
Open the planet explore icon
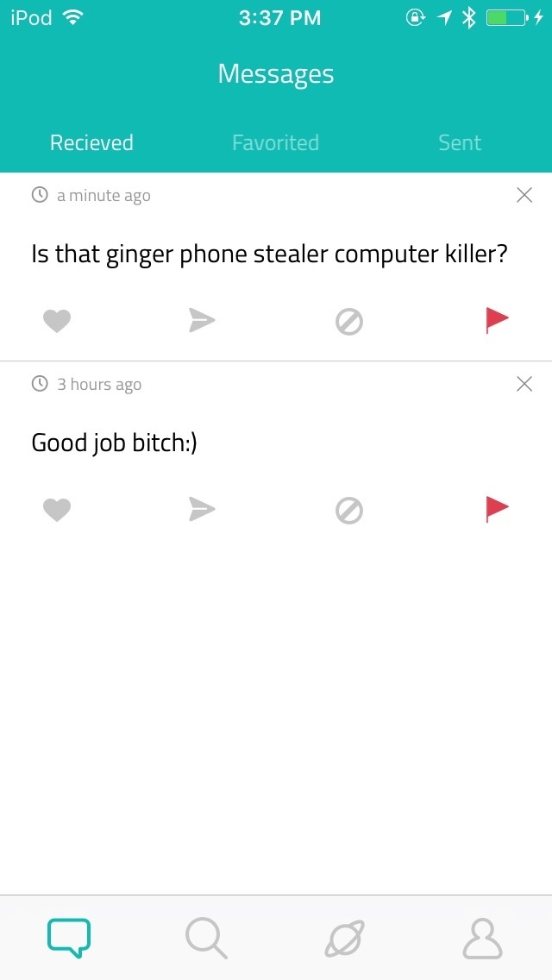[344, 939]
